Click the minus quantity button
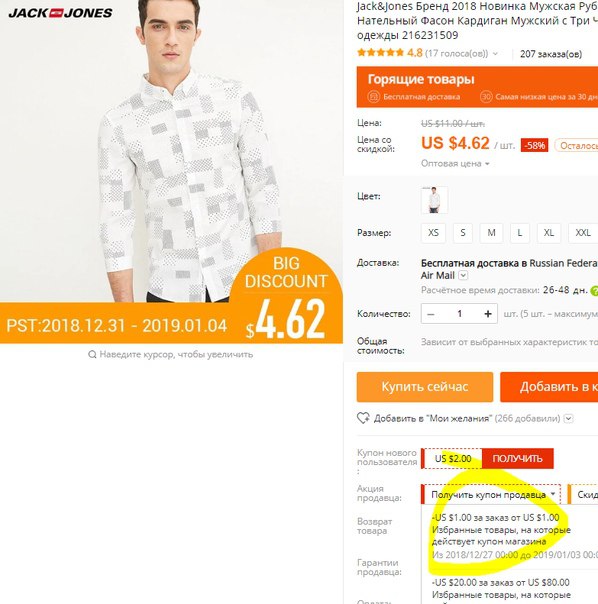 point(431,314)
